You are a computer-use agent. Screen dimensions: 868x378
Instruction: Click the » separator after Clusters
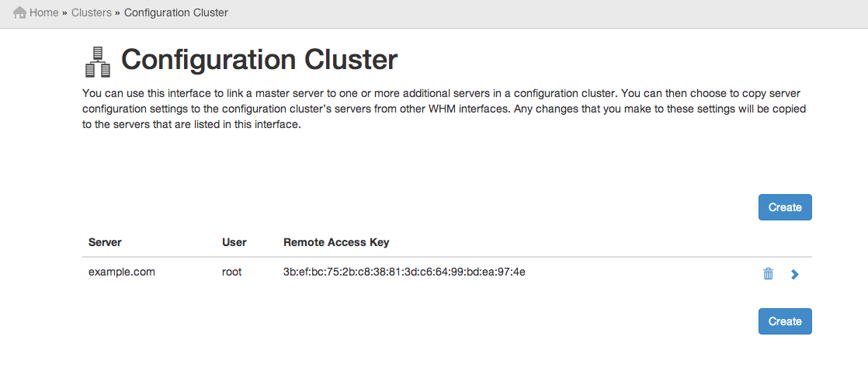click(117, 12)
